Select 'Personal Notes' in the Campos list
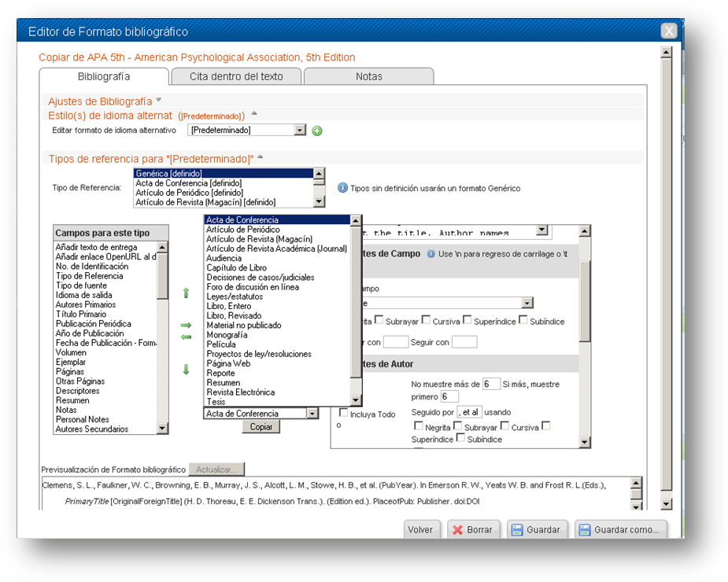This screenshot has width=728, height=582. pyautogui.click(x=106, y=419)
